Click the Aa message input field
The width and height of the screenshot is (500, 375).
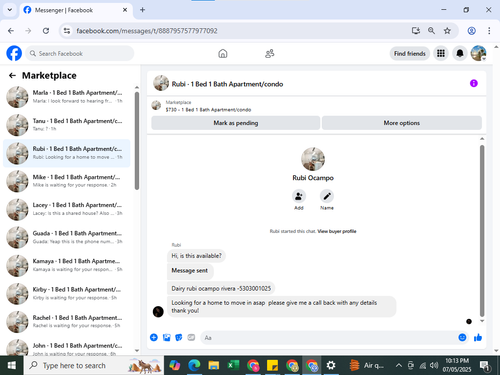[328, 338]
